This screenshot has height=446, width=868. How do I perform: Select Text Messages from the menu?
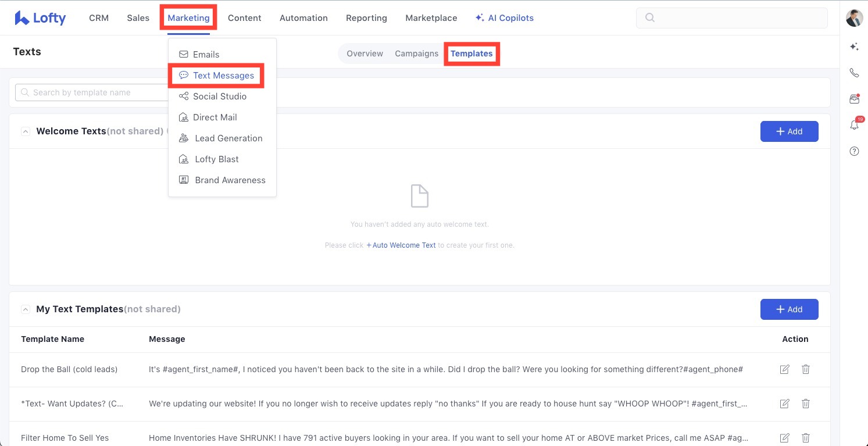[223, 76]
